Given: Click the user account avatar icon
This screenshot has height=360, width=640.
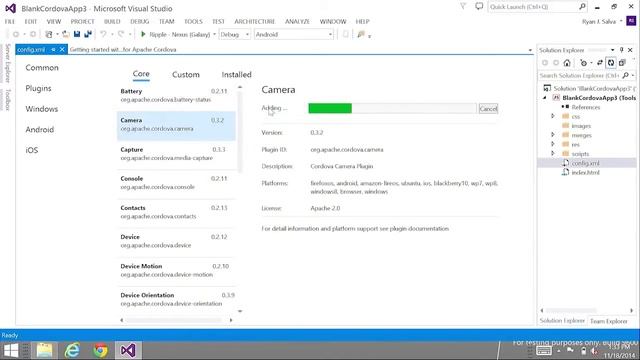Looking at the screenshot, I should point(631,21).
